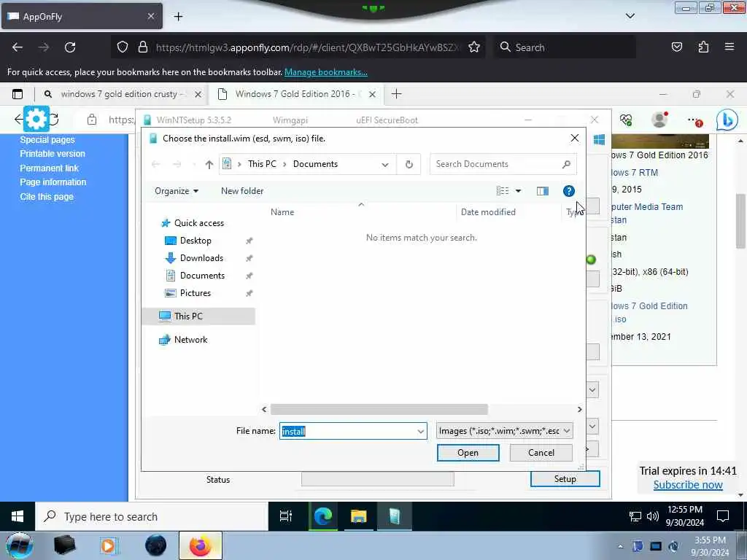The image size is (747, 560).
Task: Open Firefox extensions puzzle icon
Action: 703,47
